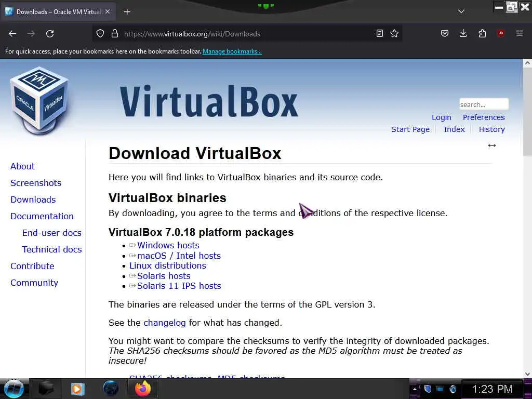Viewport: 532px width, 399px height.
Task: Download the Solaris hosts package
Action: (x=164, y=276)
